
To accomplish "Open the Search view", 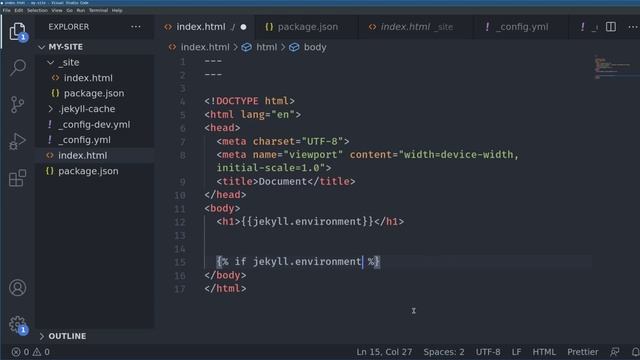I will (18, 67).
